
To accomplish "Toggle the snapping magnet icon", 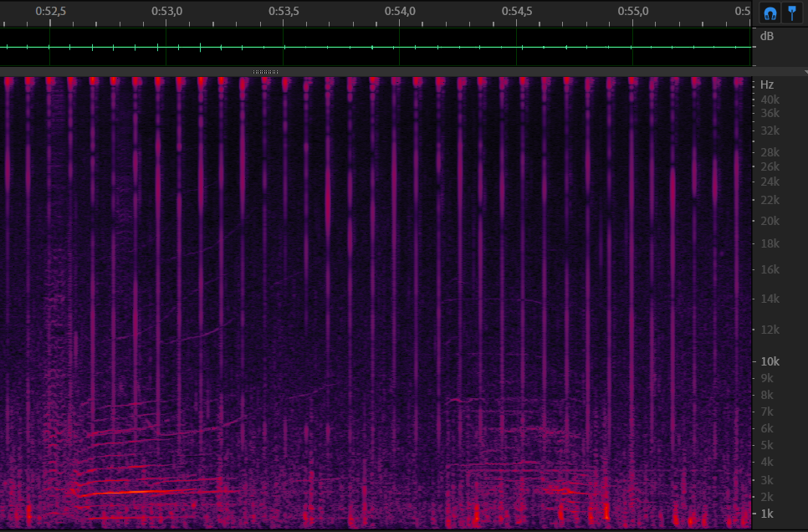I will pyautogui.click(x=770, y=13).
